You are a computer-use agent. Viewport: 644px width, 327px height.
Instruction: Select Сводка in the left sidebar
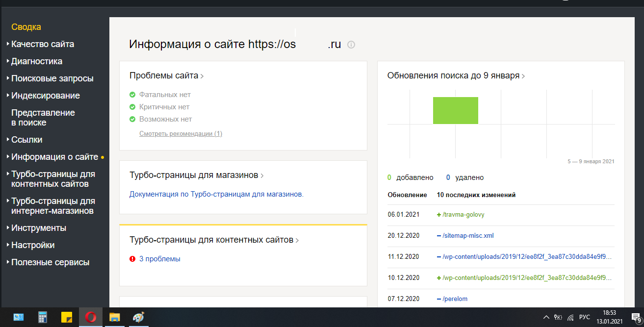pyautogui.click(x=26, y=27)
